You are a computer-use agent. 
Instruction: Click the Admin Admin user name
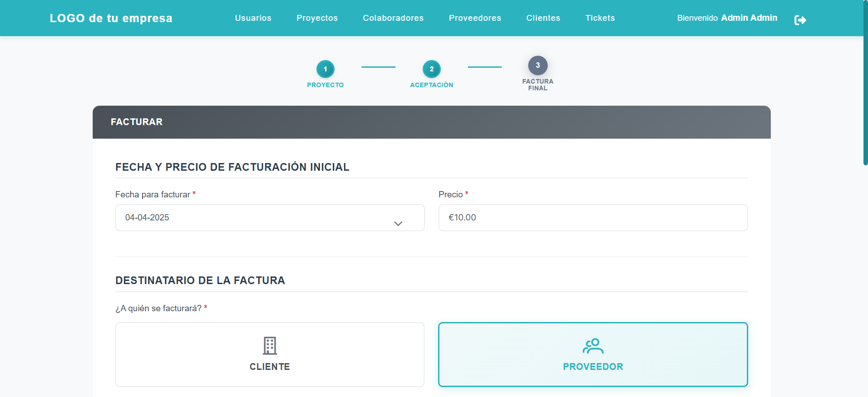click(x=749, y=18)
